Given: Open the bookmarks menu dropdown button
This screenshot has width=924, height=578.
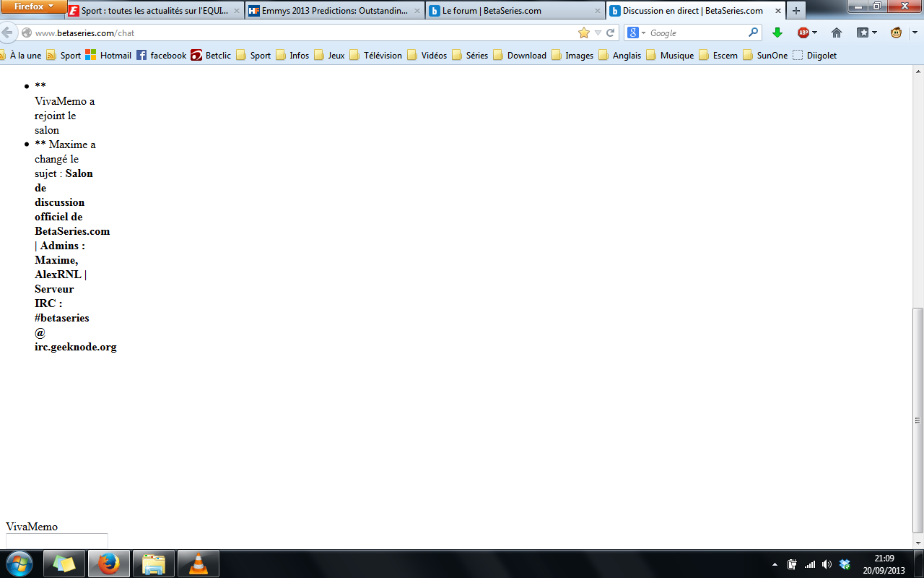Looking at the screenshot, I should point(867,33).
